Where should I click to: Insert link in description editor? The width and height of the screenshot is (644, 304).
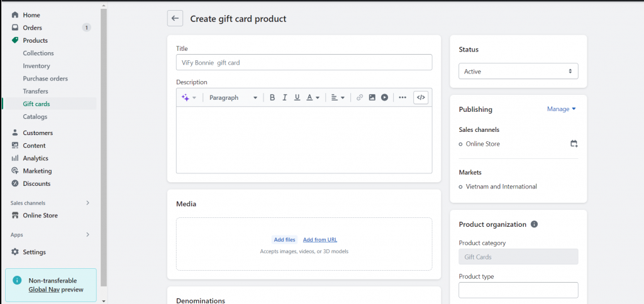(x=360, y=97)
